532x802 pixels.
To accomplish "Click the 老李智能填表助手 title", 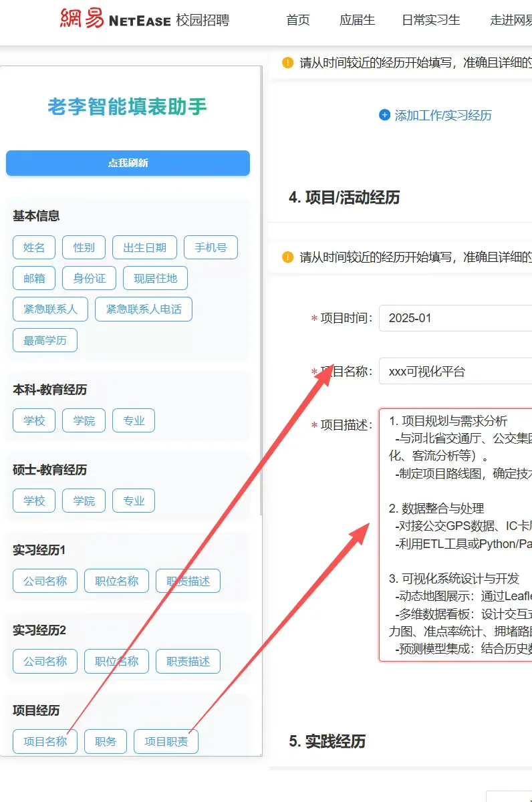I will 128,106.
